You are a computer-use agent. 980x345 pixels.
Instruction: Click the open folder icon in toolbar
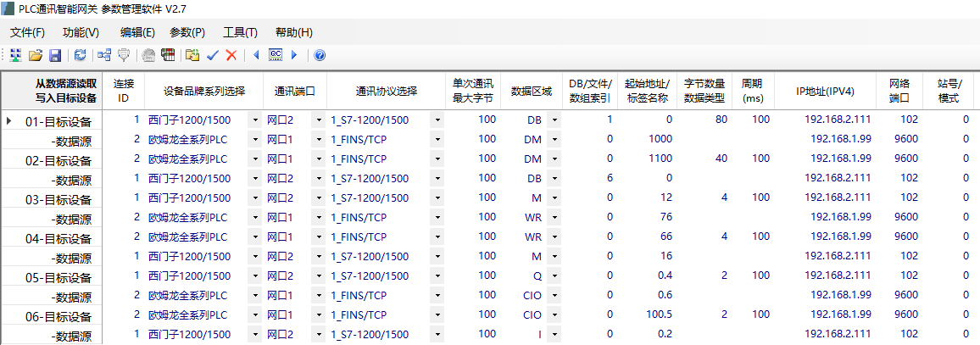[36, 55]
